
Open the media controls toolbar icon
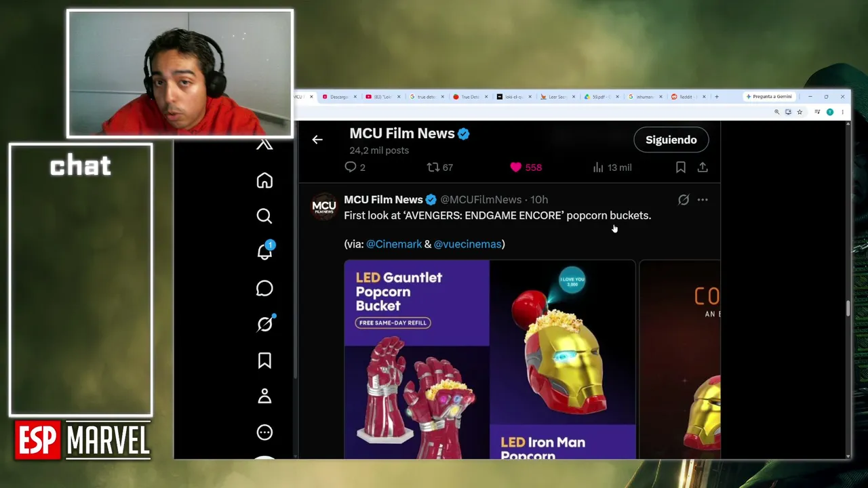818,112
